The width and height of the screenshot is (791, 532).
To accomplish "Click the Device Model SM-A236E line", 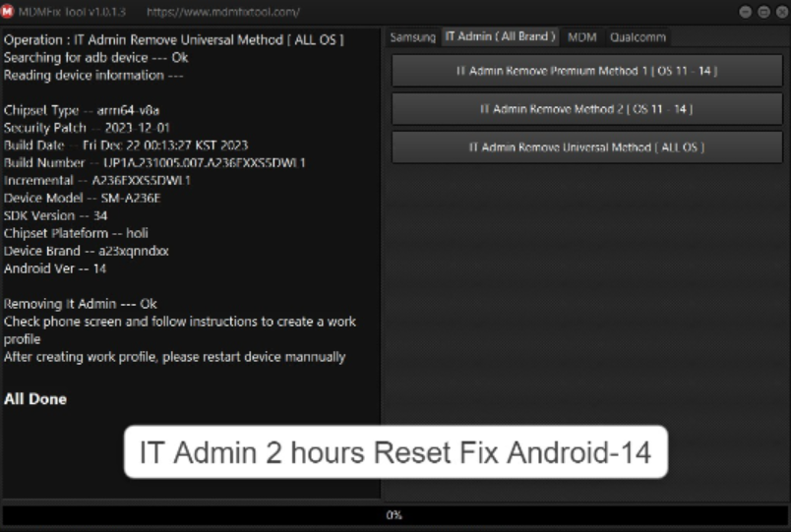I will [82, 199].
